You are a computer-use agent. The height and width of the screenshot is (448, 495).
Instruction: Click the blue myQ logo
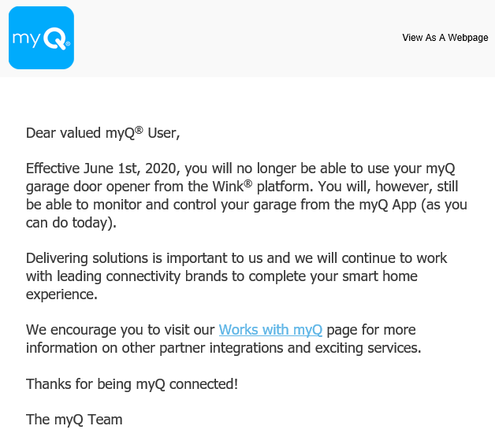click(41, 38)
